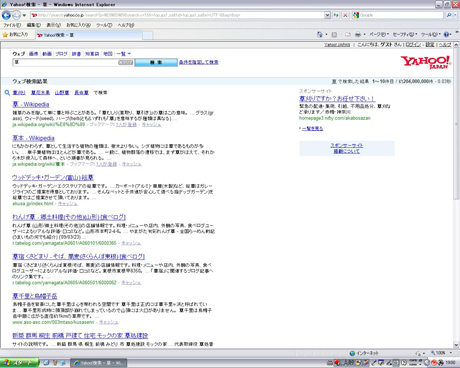Viewport: 460px width, 368px height.
Task: Open the 編集 (Edit) menu
Action: coord(34,25)
